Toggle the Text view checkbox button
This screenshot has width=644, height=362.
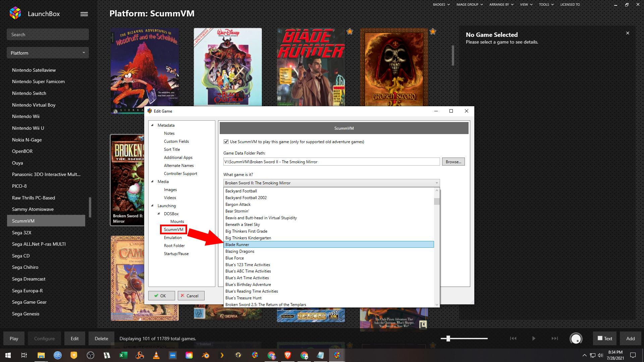[x=605, y=339]
